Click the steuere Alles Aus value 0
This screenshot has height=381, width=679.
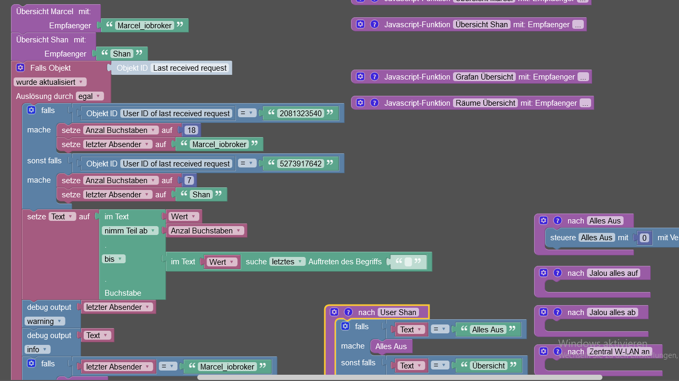click(644, 238)
